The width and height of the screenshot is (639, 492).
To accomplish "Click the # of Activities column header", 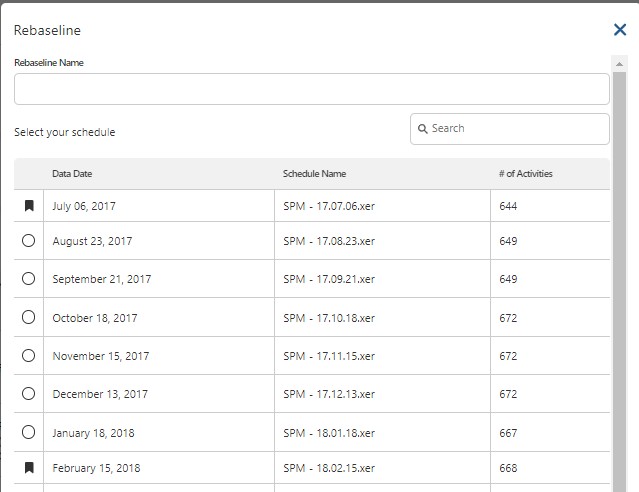I will click(525, 174).
